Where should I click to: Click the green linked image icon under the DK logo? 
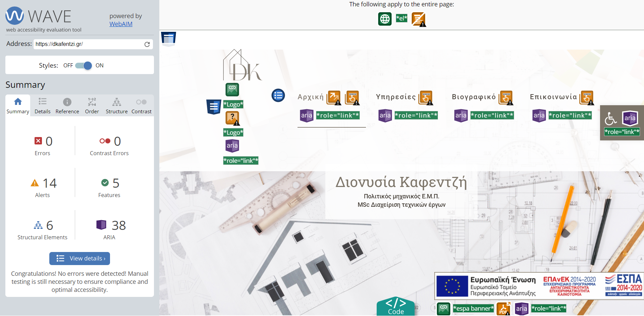coord(232,89)
